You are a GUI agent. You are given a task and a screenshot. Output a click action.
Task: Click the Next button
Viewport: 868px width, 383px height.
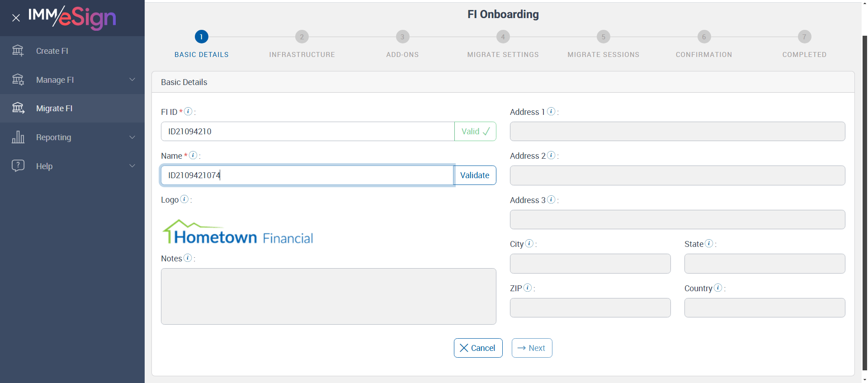point(532,348)
